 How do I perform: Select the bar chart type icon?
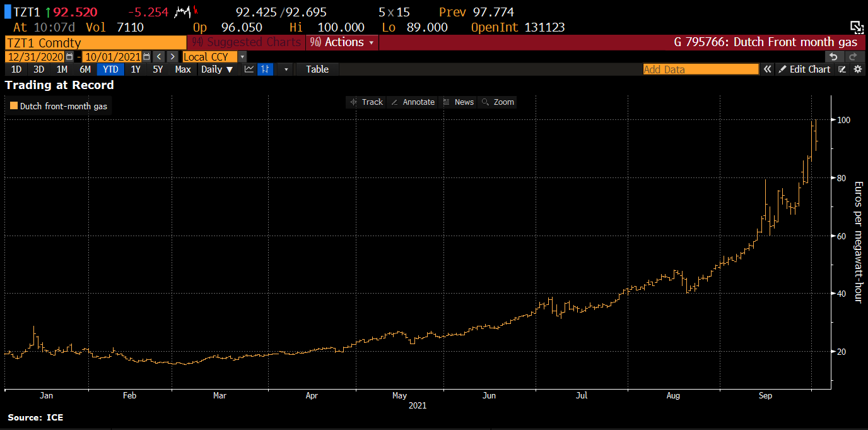(266, 69)
